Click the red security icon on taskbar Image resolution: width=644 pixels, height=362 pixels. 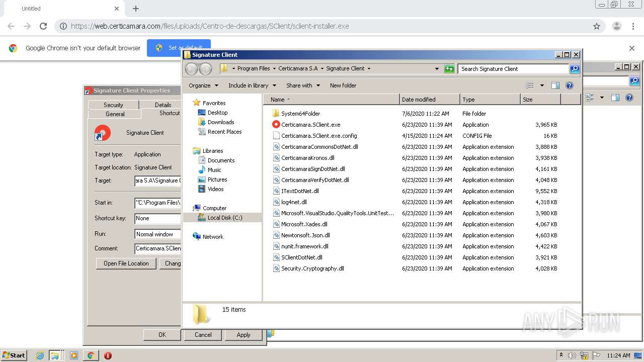(x=108, y=355)
